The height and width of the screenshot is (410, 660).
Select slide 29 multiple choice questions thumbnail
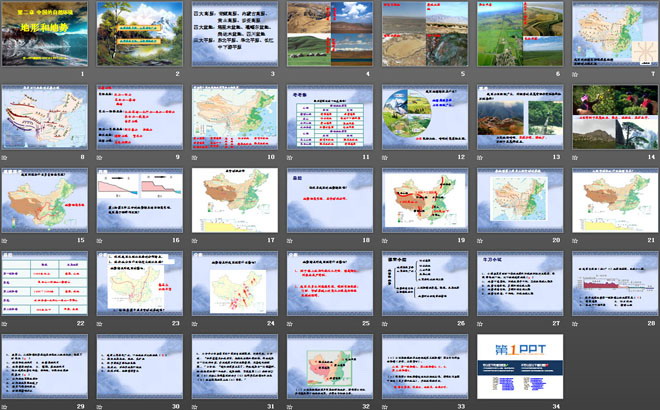click(45, 367)
